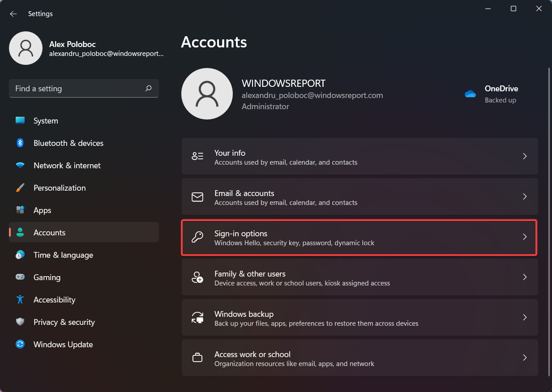Select the Gaming controller icon
The height and width of the screenshot is (392, 552).
pyautogui.click(x=20, y=277)
